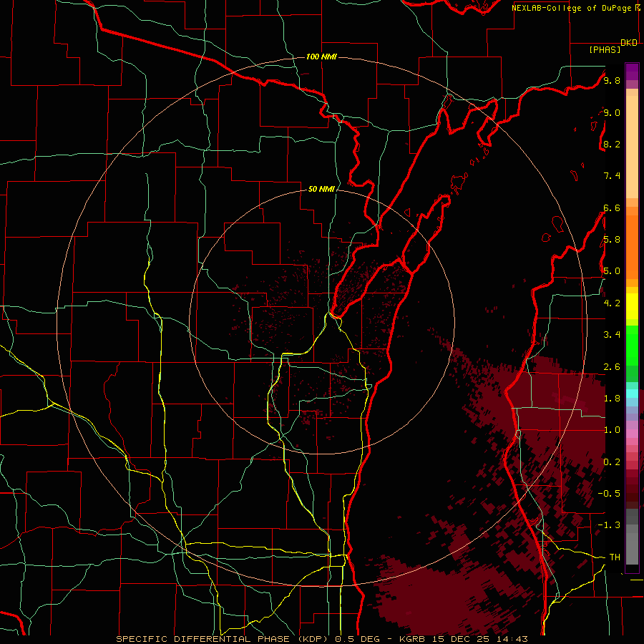Click the Specific Differential Phase caption at bottom
644x644 pixels.
[x=321, y=639]
